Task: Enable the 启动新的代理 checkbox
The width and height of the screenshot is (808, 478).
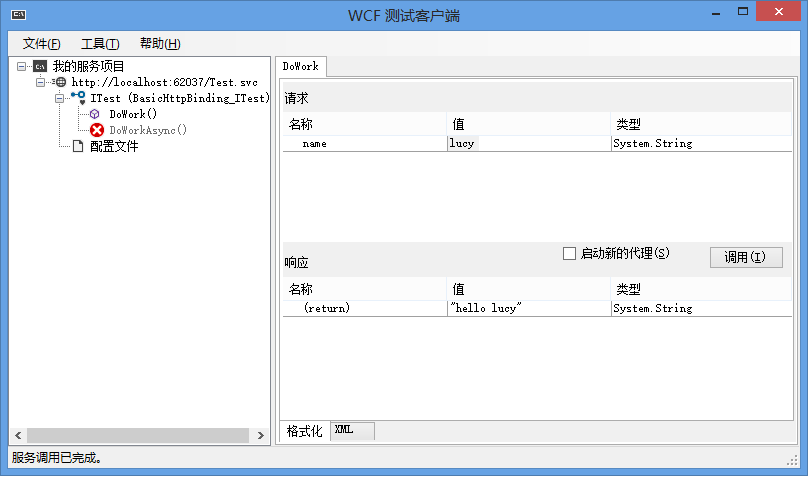Action: (570, 254)
